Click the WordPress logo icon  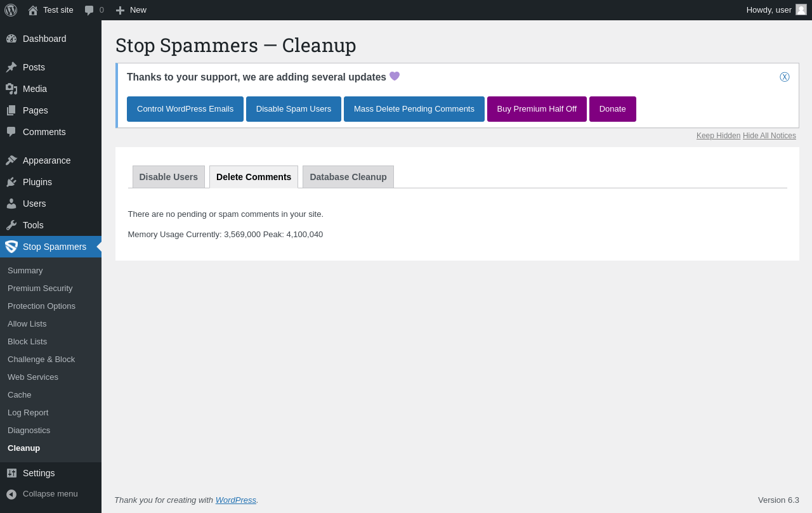tap(11, 10)
